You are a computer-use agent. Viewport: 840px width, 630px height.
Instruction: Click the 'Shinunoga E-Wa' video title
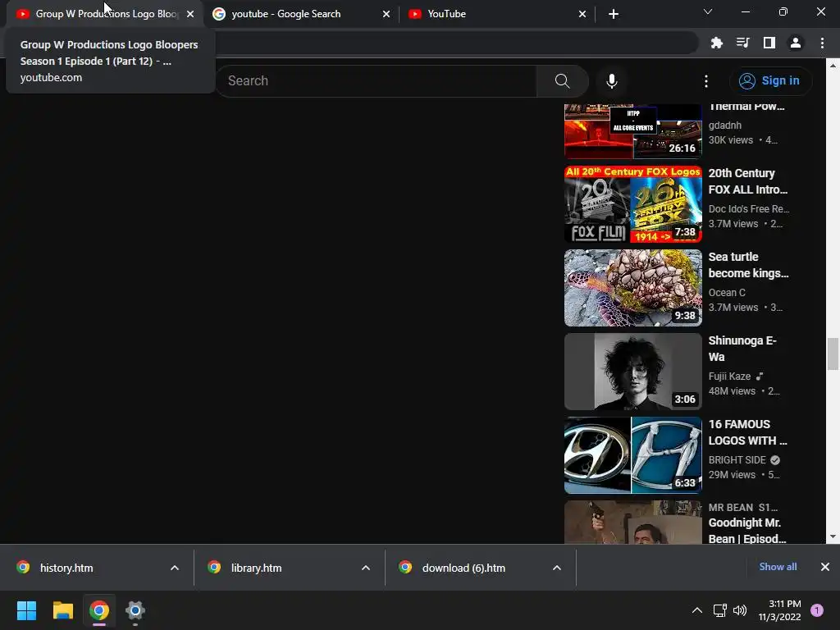(742, 349)
